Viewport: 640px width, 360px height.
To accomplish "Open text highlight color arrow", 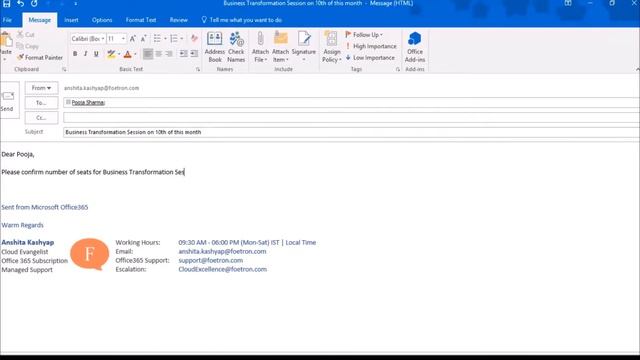I will click(119, 54).
